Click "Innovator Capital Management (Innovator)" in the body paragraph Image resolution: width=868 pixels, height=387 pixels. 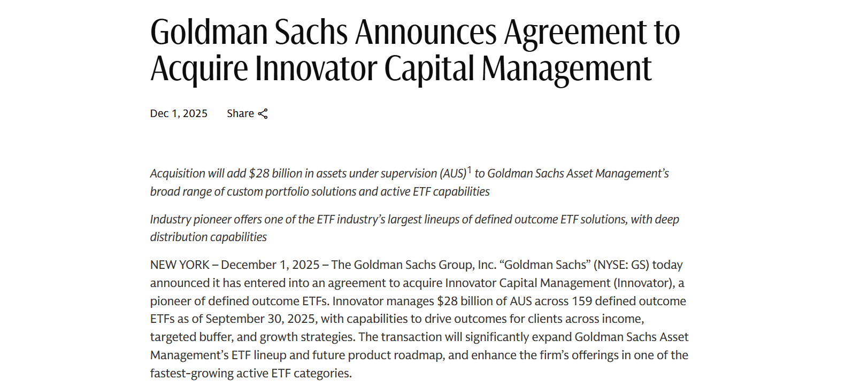click(559, 283)
